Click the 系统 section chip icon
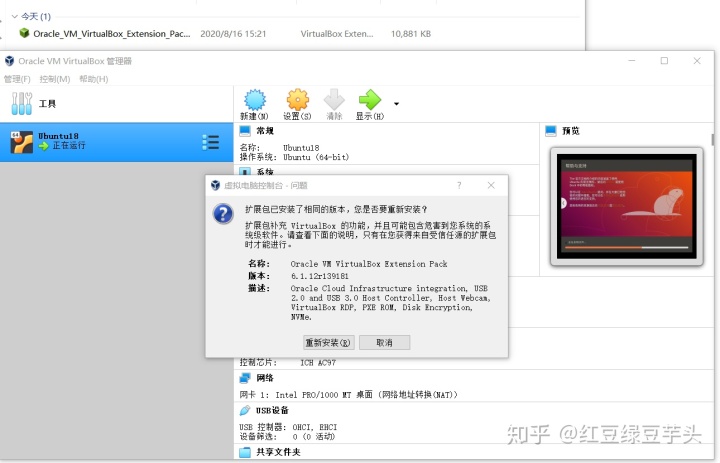 [x=245, y=171]
